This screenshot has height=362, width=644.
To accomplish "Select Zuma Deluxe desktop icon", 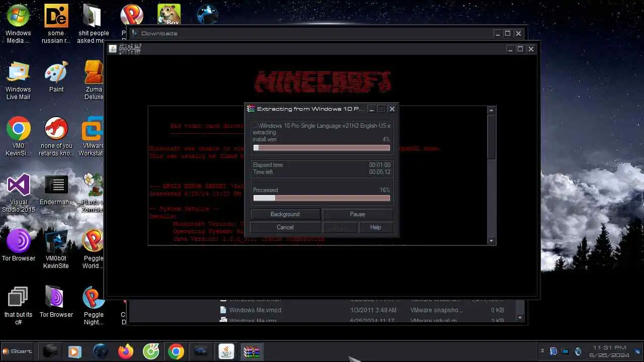I will pos(94,80).
